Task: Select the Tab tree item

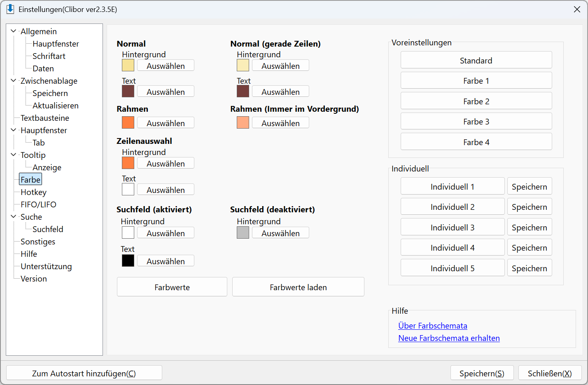Action: point(39,143)
